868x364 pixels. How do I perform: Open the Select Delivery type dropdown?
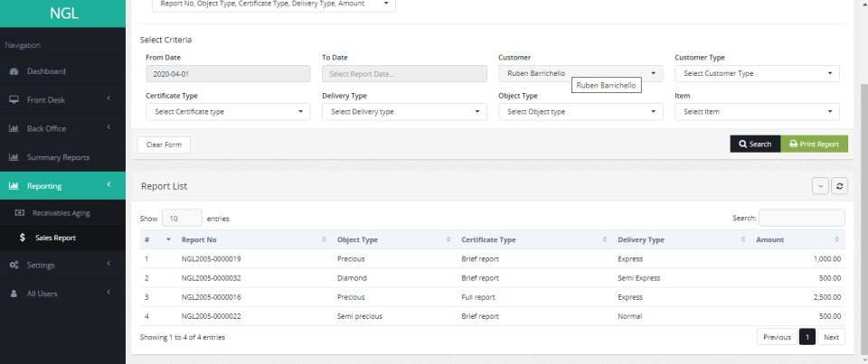[405, 112]
